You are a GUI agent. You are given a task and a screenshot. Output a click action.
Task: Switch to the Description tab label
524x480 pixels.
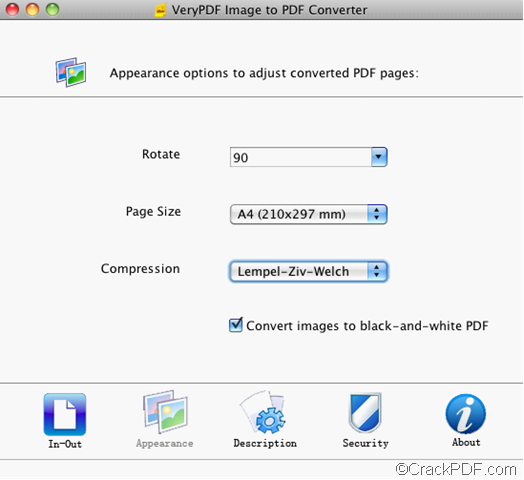[265, 443]
